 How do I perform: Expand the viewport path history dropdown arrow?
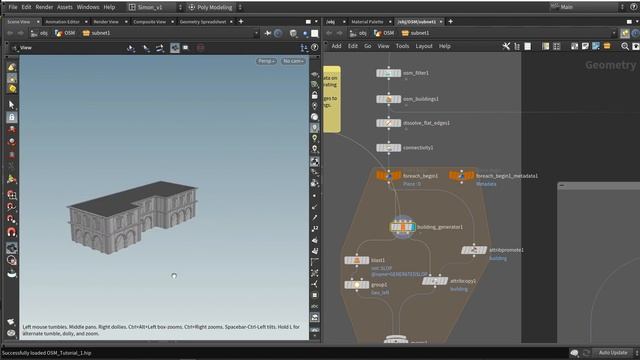256,33
